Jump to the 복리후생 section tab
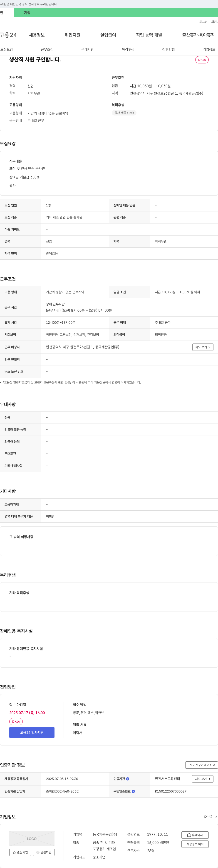Viewport: 218px width, 868px height. (x=128, y=50)
